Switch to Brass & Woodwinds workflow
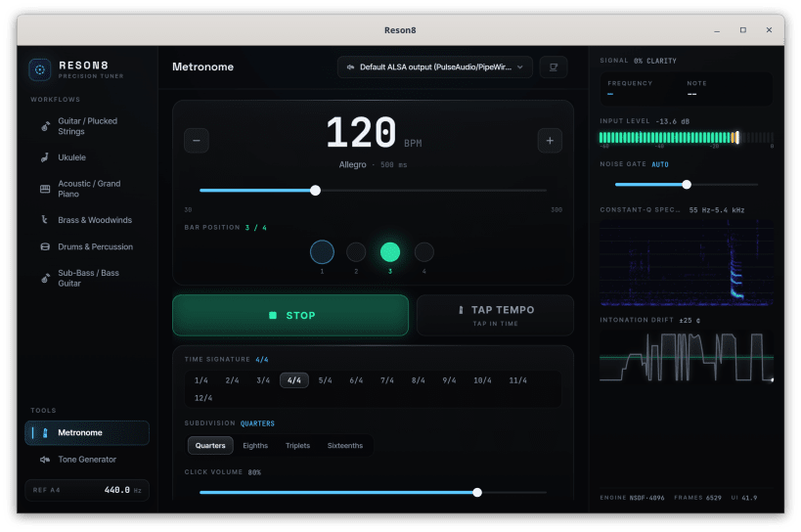The height and width of the screenshot is (532, 801). click(x=87, y=220)
